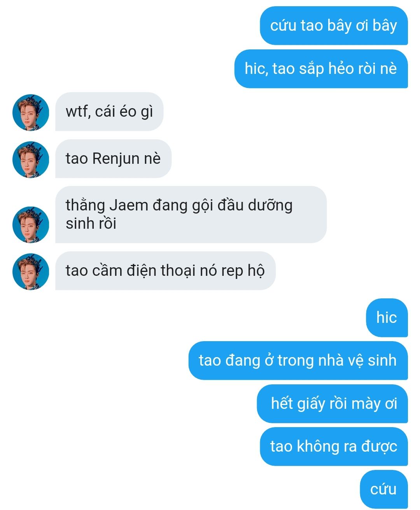
Task: Select the "tao không ra được" bubble
Action: (x=334, y=447)
